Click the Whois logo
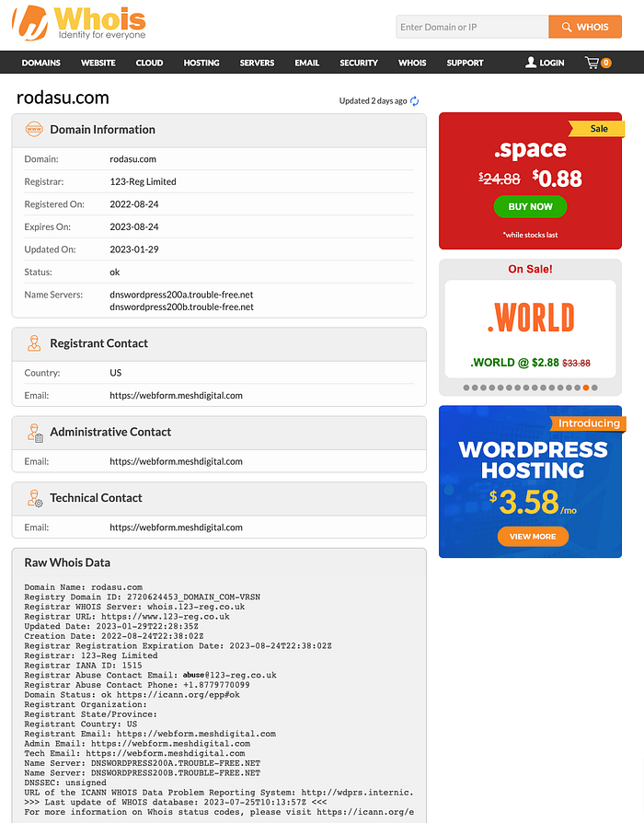Screen dimensions: 644x823 (x=79, y=23)
